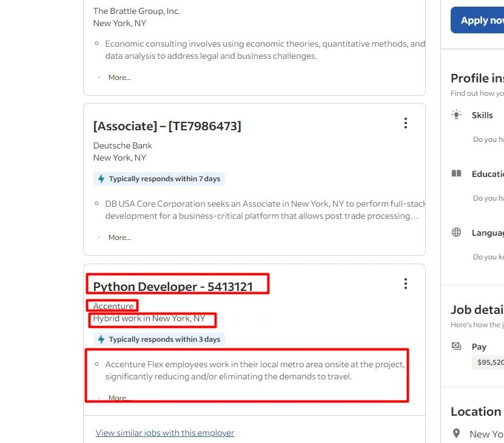The width and height of the screenshot is (504, 443).
Task: Click The Brattle Group, Inc. company name
Action: tap(136, 11)
